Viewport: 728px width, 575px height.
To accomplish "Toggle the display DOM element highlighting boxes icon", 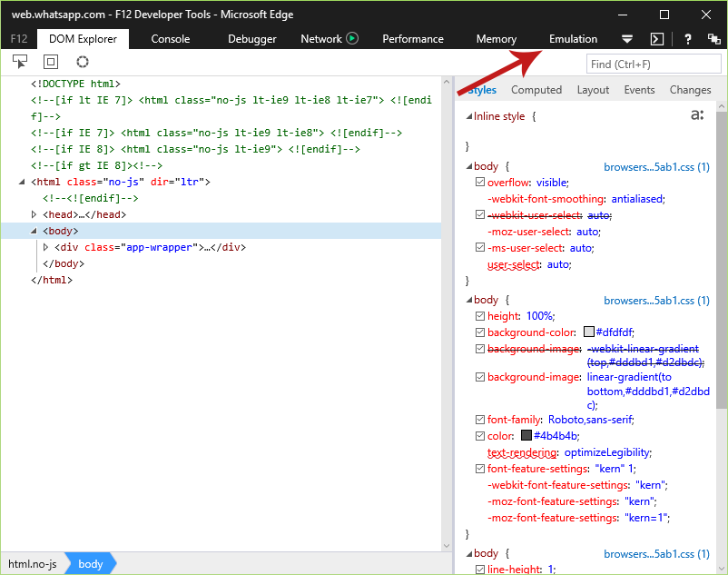I will point(51,61).
